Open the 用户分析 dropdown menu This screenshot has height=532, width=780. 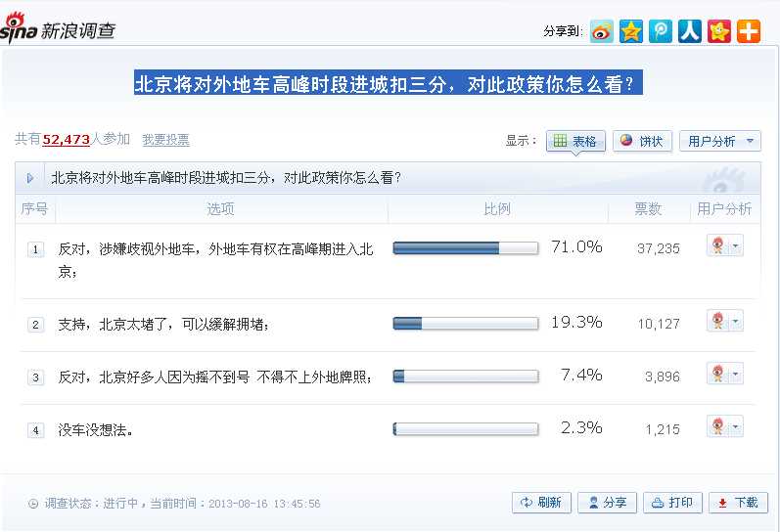point(719,141)
